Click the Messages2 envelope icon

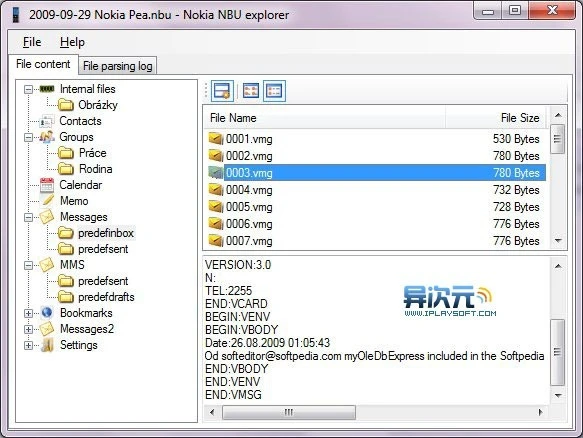pyautogui.click(x=47, y=329)
